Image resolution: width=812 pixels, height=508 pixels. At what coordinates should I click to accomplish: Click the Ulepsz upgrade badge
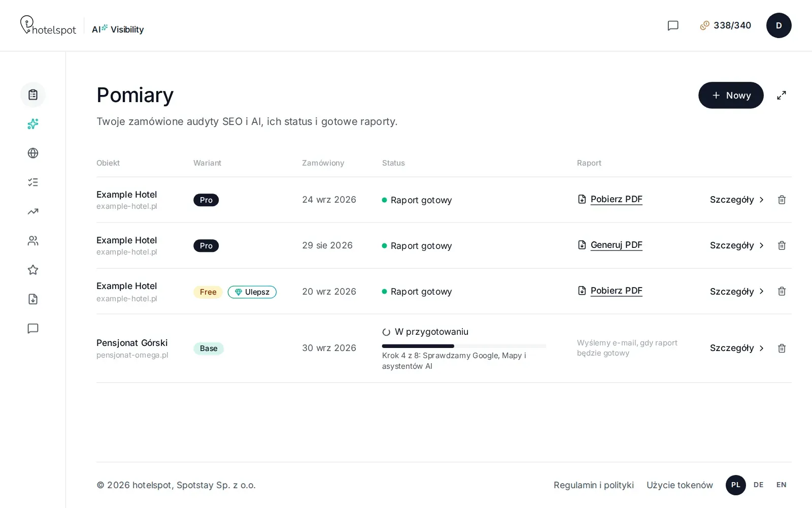(x=252, y=292)
